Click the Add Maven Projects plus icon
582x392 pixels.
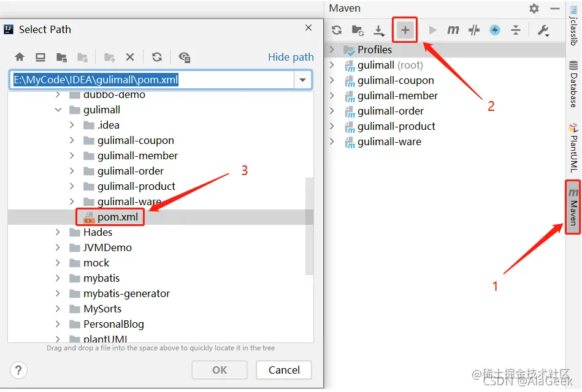tap(405, 30)
